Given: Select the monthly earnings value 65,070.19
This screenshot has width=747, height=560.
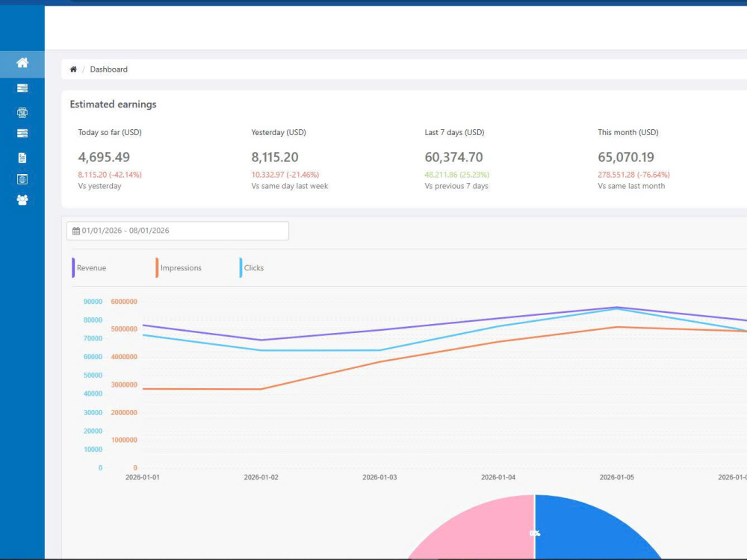Looking at the screenshot, I should [626, 157].
